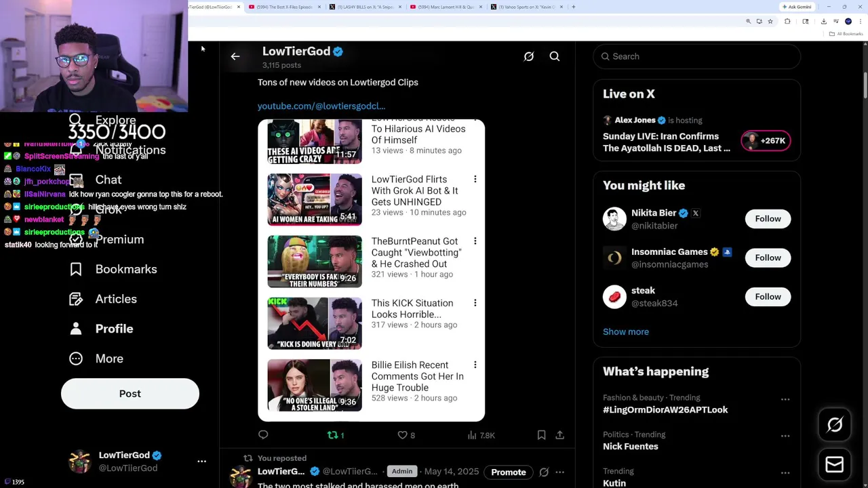The height and width of the screenshot is (488, 868).
Task: Open Notifications in the sidebar
Action: coord(130,150)
